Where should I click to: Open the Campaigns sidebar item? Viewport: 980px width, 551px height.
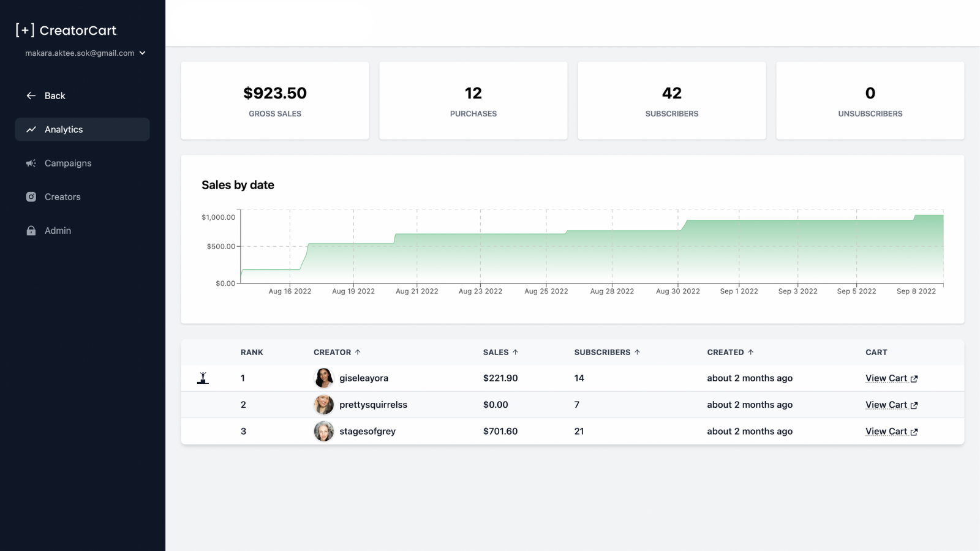coord(82,163)
